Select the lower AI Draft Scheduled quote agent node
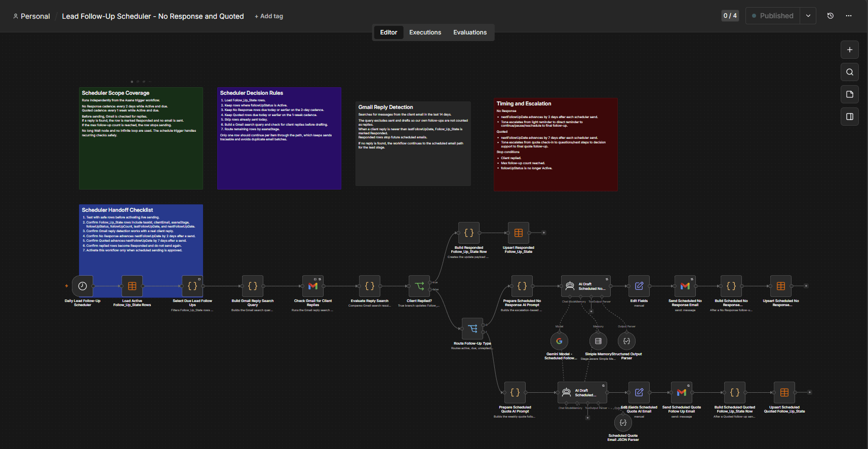This screenshot has width=868, height=449. point(582,393)
